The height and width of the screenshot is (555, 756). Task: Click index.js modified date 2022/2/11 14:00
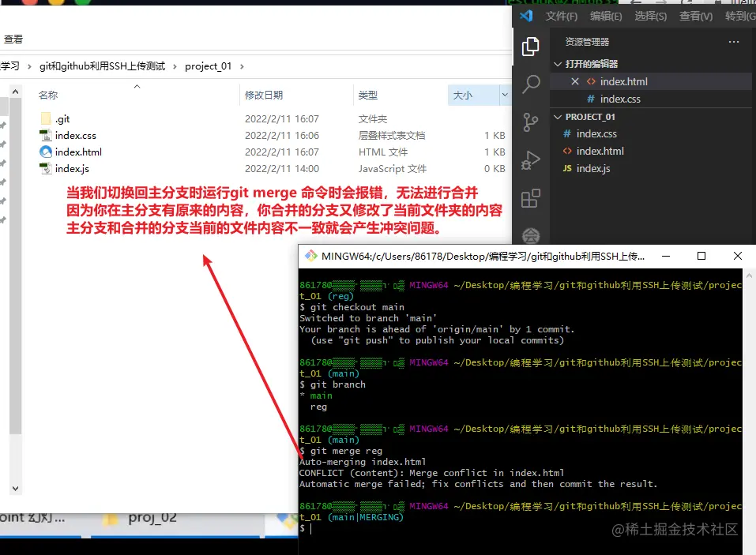pos(281,169)
